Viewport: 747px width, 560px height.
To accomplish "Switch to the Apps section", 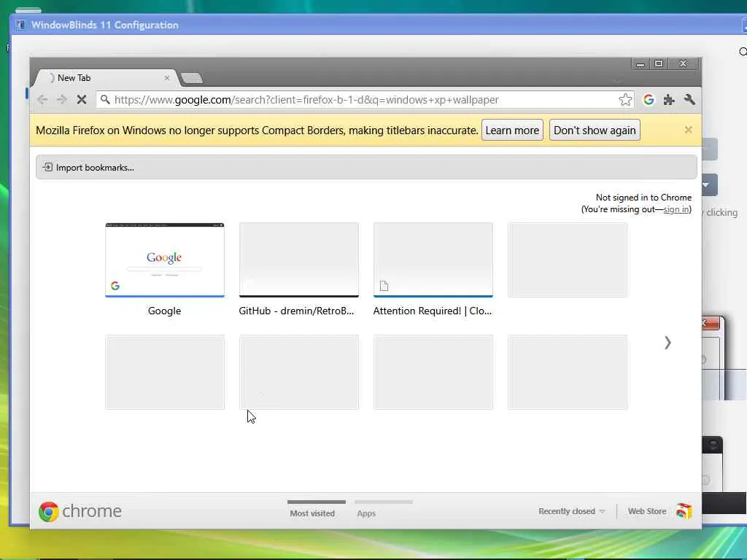I will tap(366, 513).
